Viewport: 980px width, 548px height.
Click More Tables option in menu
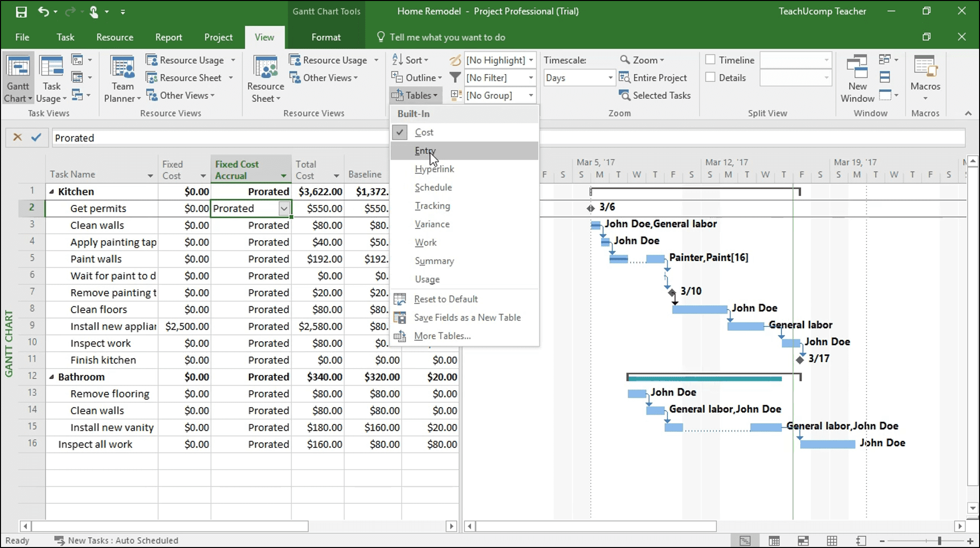(x=442, y=335)
